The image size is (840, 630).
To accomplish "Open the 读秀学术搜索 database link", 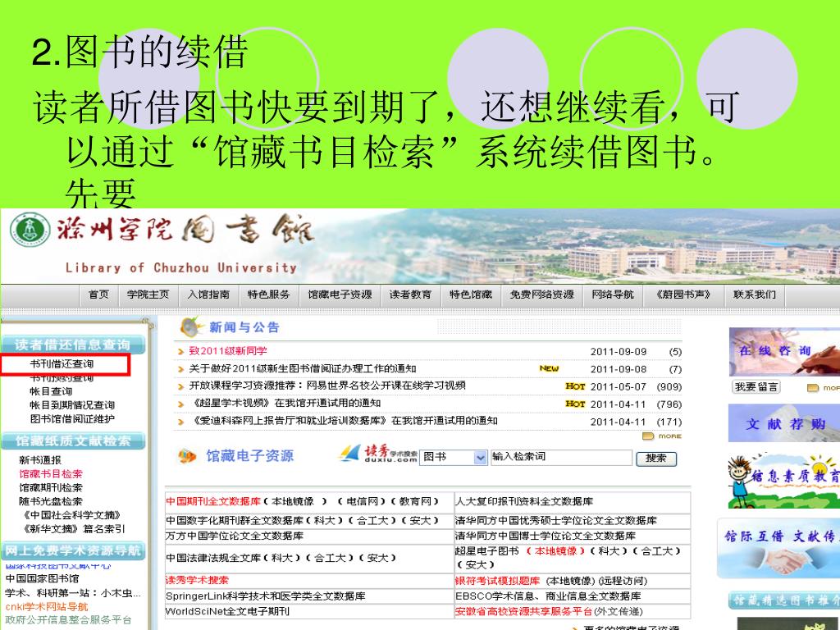I will pos(197,580).
